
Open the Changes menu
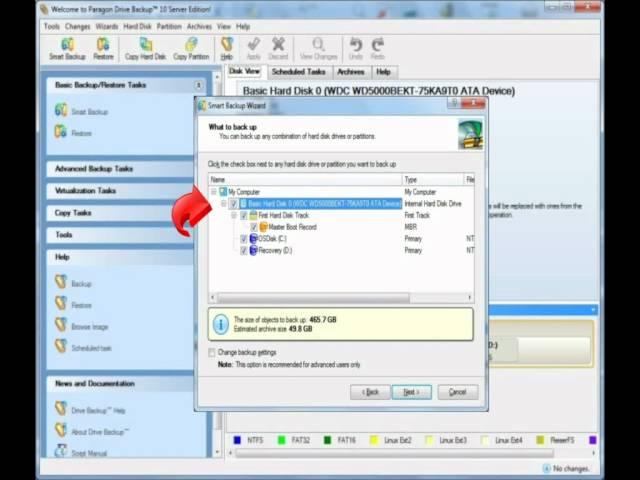click(78, 27)
